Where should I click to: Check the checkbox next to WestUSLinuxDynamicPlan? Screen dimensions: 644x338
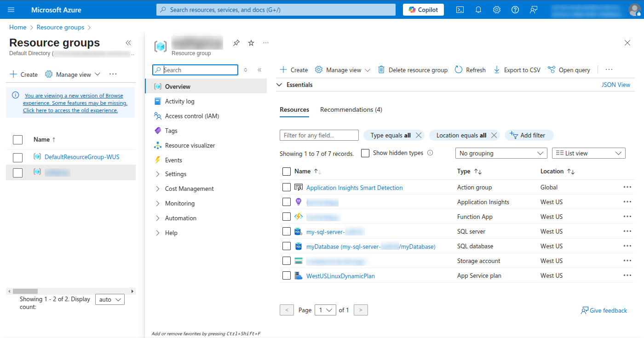(x=287, y=275)
